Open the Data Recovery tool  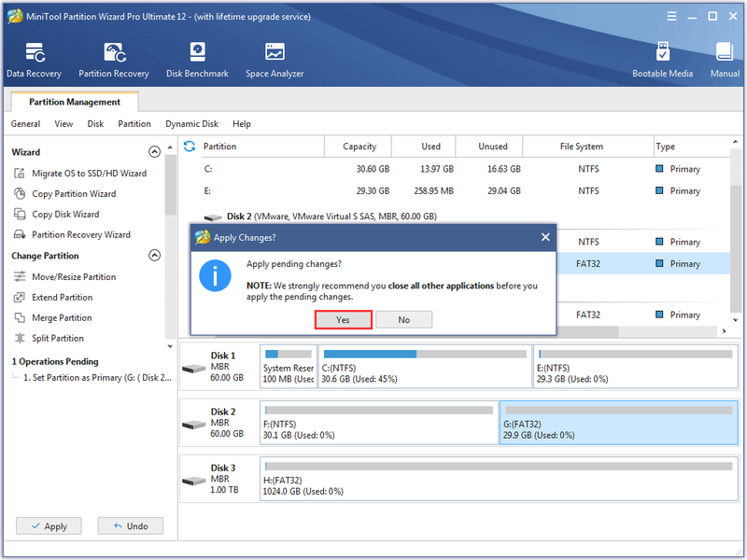click(x=34, y=60)
